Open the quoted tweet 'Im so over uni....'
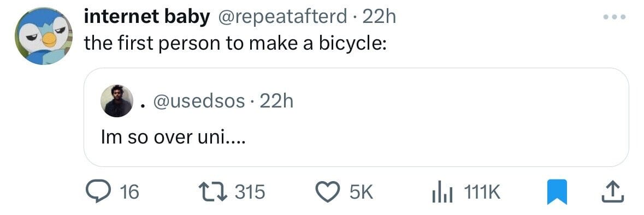 click(x=356, y=117)
